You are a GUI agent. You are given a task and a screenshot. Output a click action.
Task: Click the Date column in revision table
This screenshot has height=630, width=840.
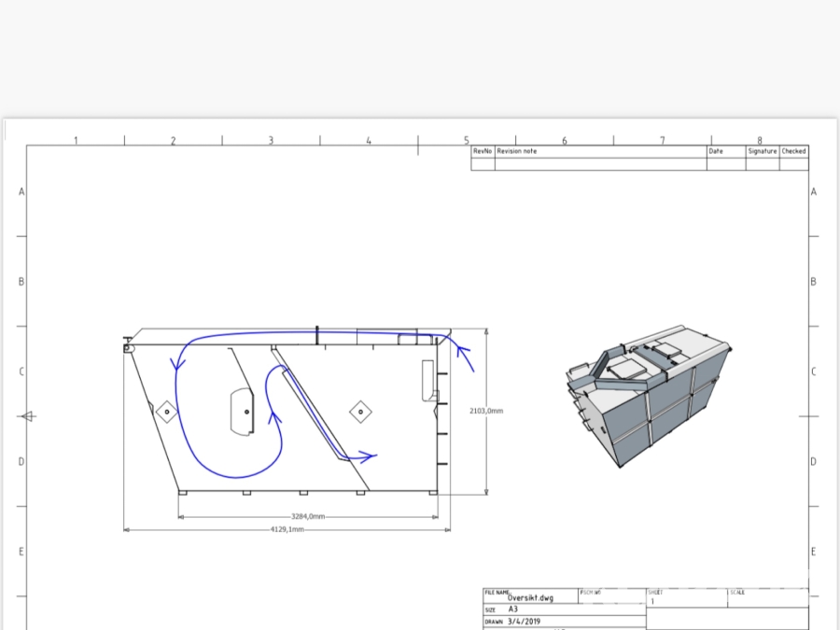click(x=716, y=151)
